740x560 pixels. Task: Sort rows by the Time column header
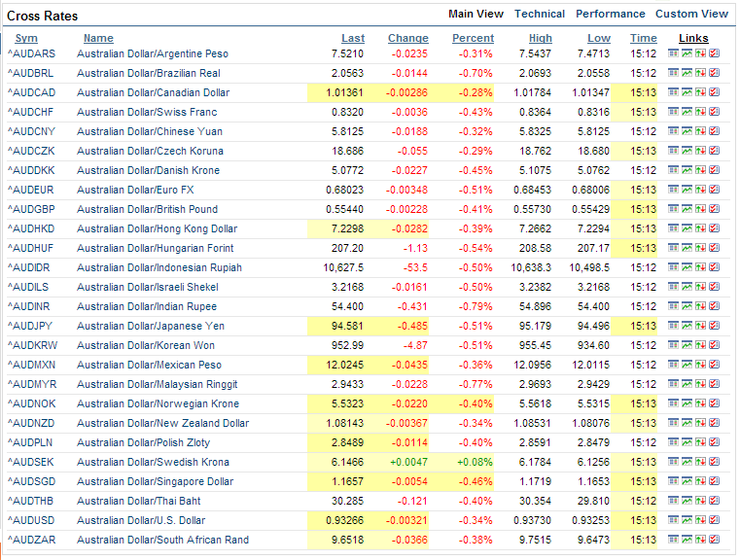click(x=643, y=38)
